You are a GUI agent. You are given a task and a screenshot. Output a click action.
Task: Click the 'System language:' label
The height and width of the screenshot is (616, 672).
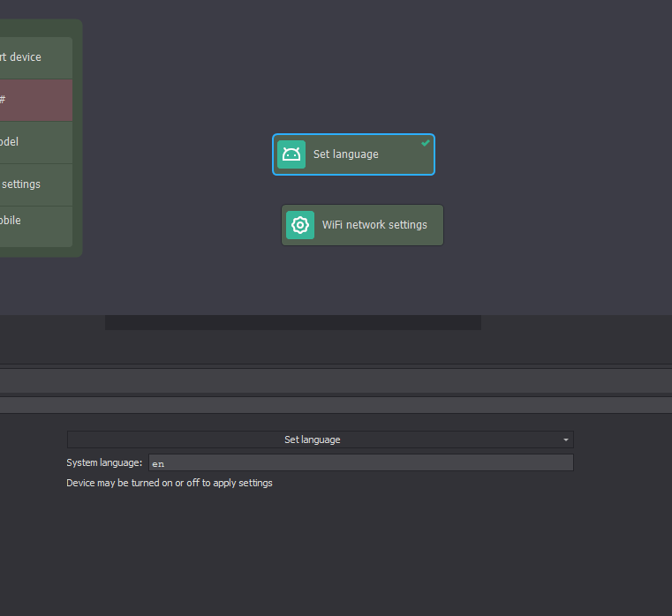[104, 462]
